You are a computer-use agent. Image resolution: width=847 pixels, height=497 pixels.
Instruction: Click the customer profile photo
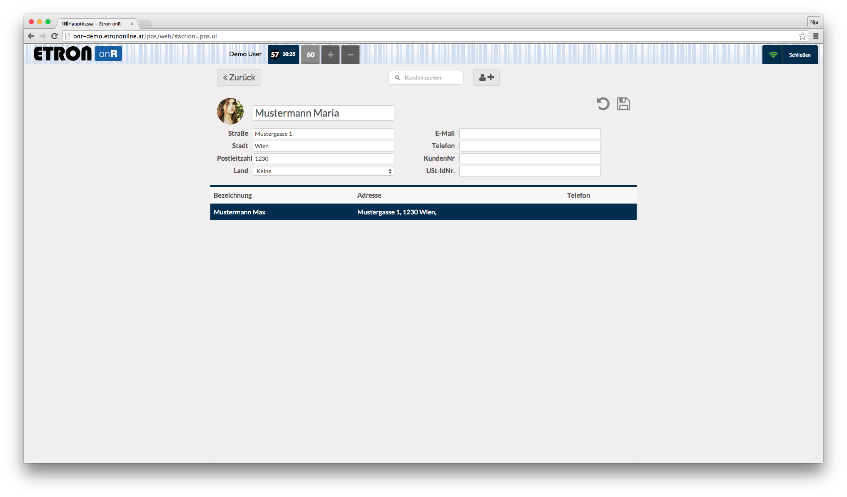click(230, 111)
